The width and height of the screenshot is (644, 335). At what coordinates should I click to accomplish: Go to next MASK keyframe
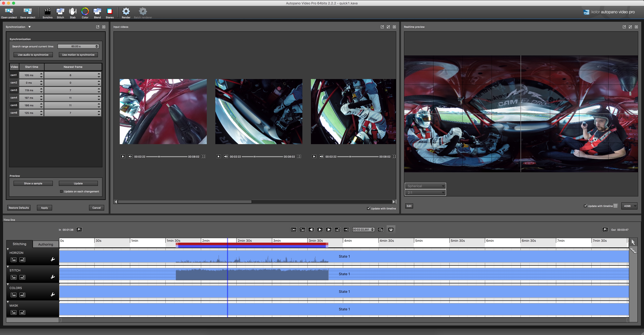(22, 313)
